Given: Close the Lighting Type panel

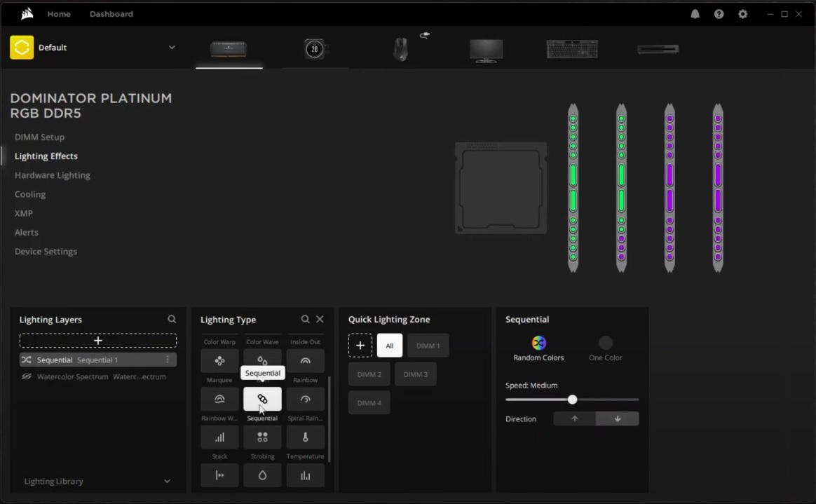Looking at the screenshot, I should click(x=320, y=319).
